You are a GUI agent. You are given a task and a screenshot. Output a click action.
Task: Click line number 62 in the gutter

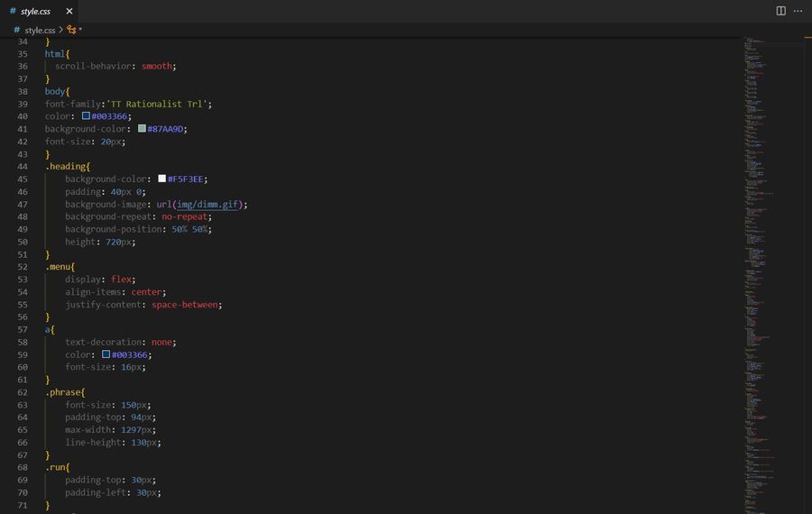pyautogui.click(x=23, y=392)
